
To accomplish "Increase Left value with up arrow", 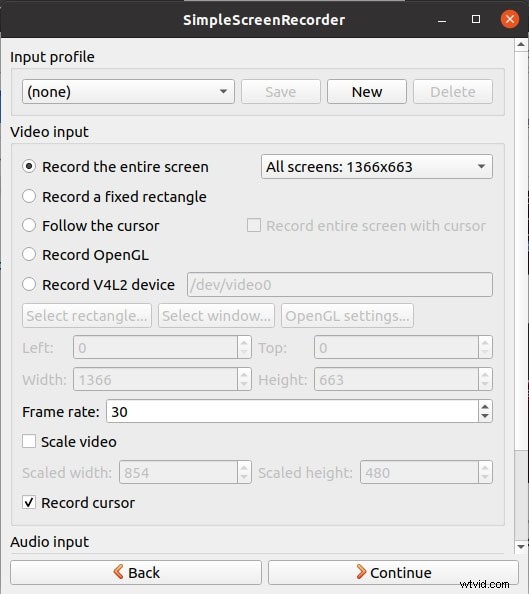I will coord(244,342).
